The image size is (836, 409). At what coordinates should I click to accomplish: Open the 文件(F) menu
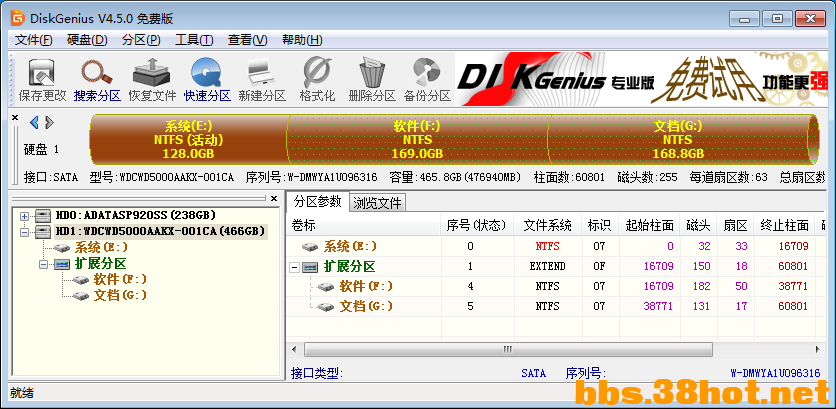(34, 40)
